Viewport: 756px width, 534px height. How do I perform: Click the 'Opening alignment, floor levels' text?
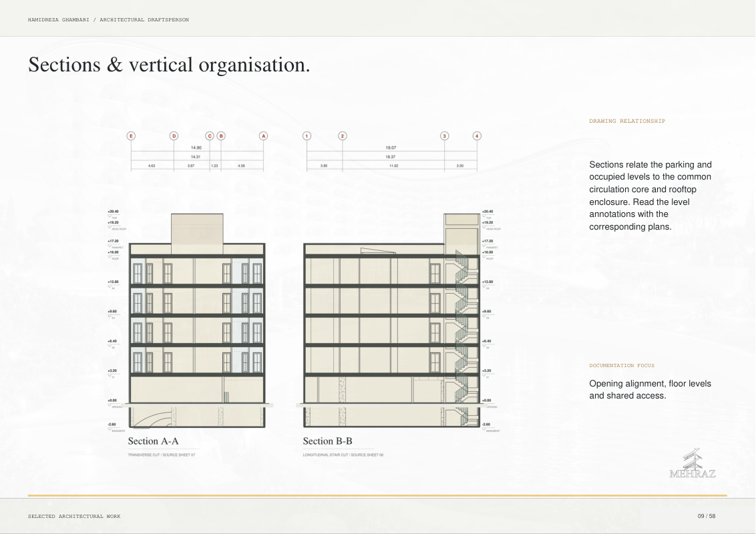(x=650, y=389)
